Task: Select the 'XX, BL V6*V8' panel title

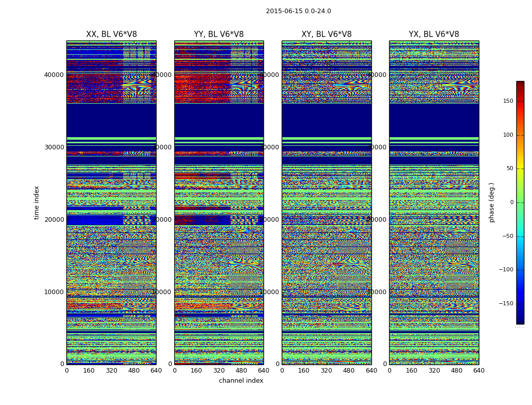Action: click(111, 34)
